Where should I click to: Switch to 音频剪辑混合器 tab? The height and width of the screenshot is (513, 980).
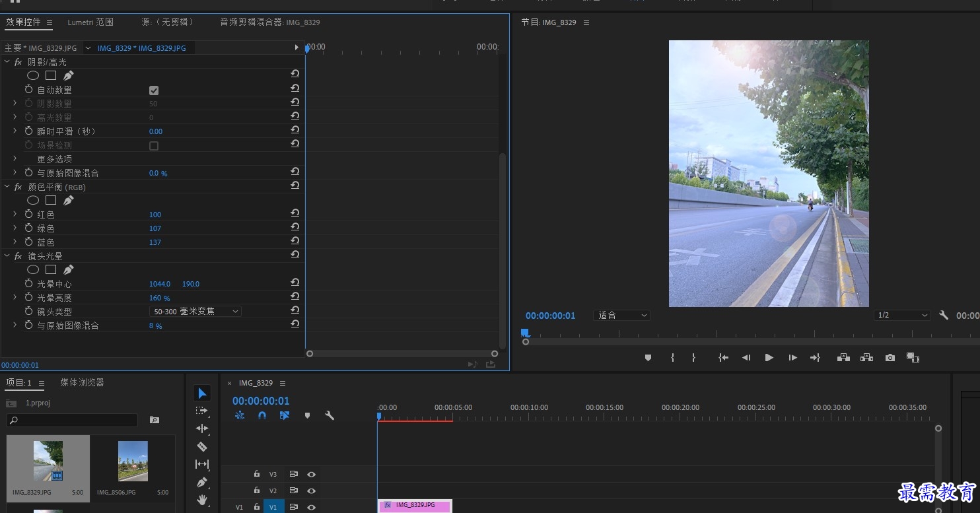coord(270,22)
